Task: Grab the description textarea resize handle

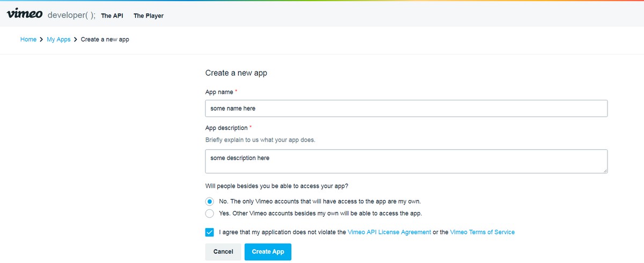Action: point(605,171)
